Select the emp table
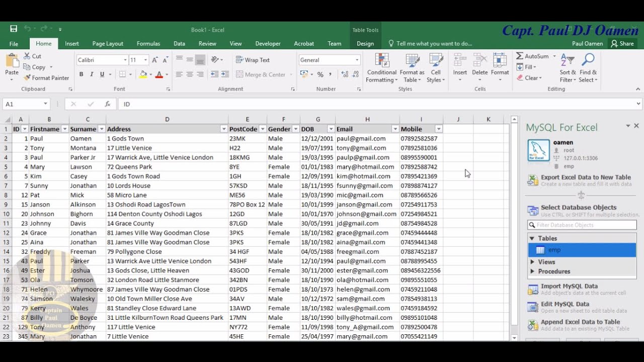644x362 pixels. [582, 250]
